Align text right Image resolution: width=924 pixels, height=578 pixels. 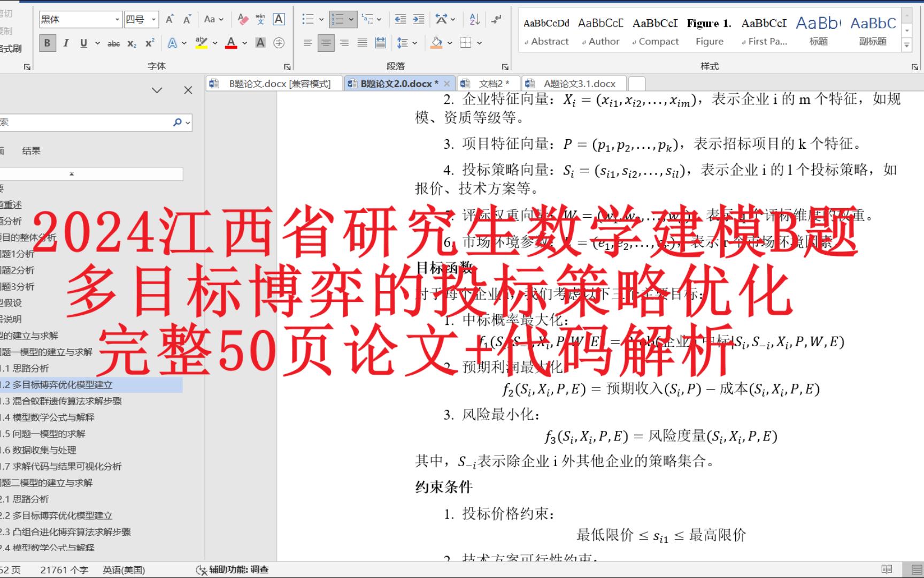[344, 43]
